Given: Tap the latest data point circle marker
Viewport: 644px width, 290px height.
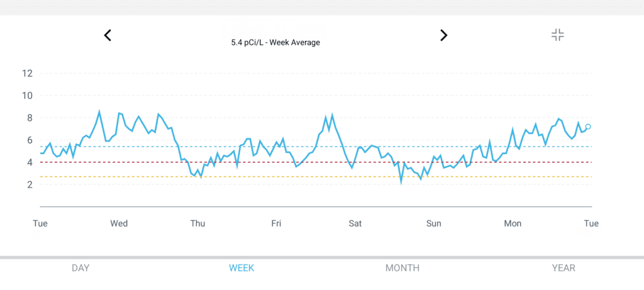Looking at the screenshot, I should click(x=588, y=126).
